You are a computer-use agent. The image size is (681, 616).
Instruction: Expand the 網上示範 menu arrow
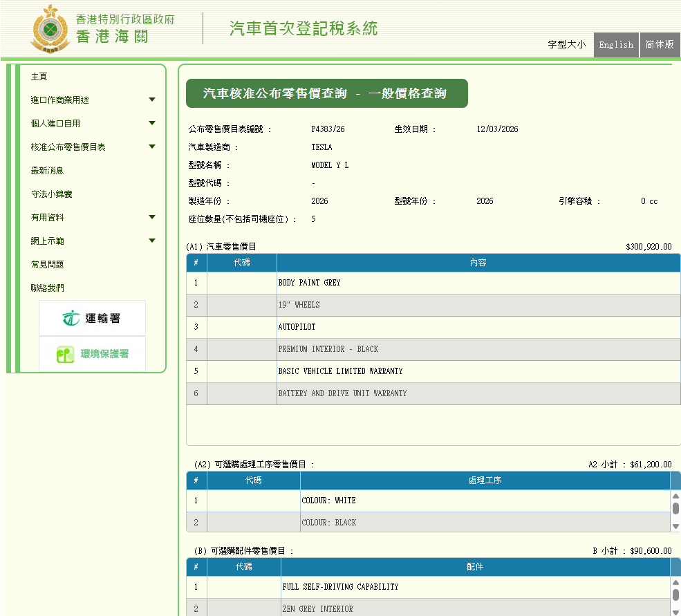152,240
